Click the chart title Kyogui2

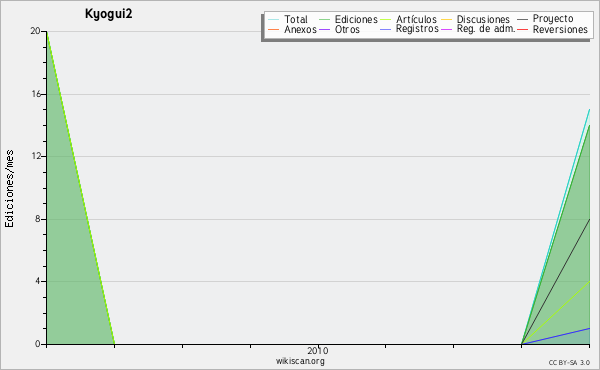click(109, 14)
